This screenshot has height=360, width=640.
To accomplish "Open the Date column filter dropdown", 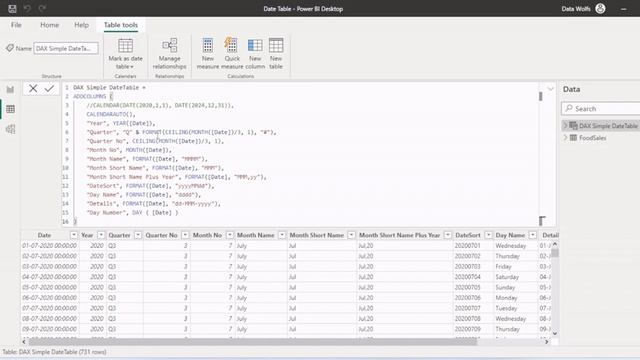I will click(73, 235).
